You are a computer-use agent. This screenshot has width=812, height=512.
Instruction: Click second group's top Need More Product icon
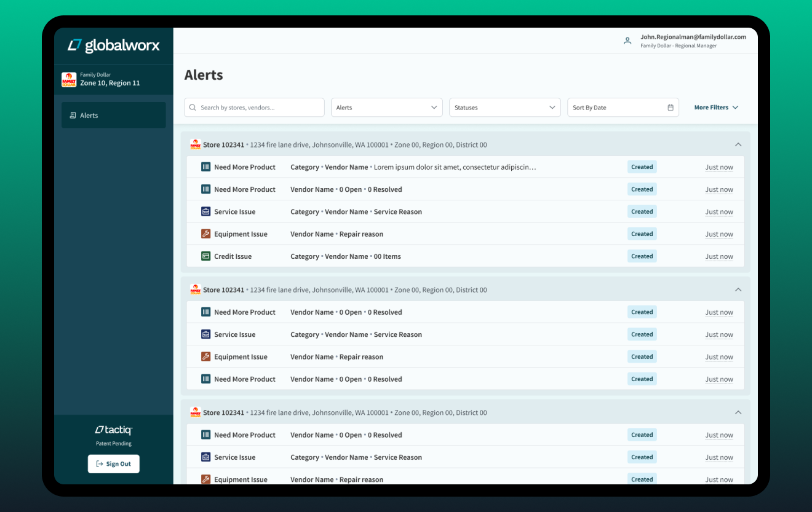(x=206, y=312)
